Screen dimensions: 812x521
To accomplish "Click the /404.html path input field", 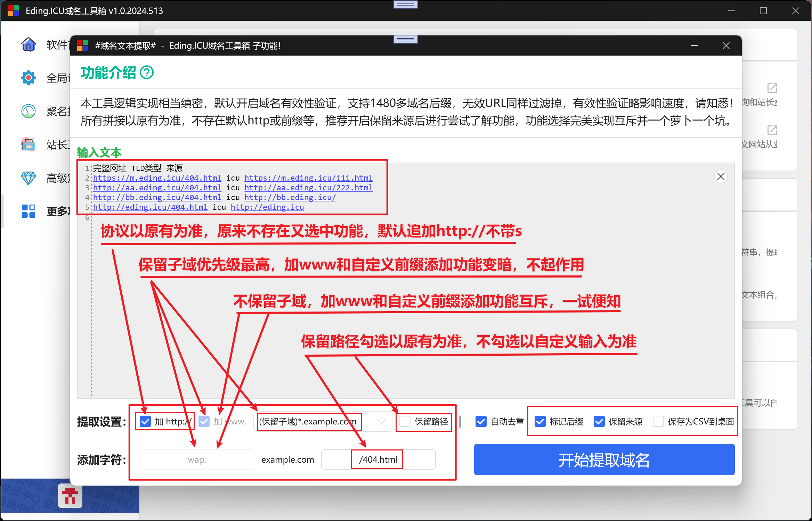I will click(378, 460).
